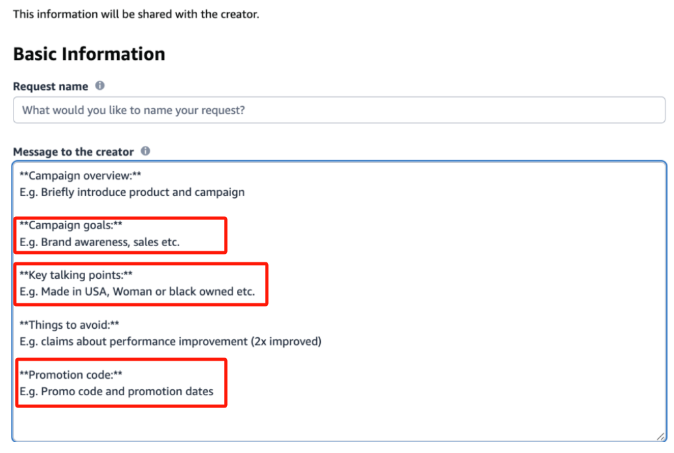Screen dimensions: 674x453
Task: Place cursor on the Things to avoid line
Action: click(x=69, y=325)
